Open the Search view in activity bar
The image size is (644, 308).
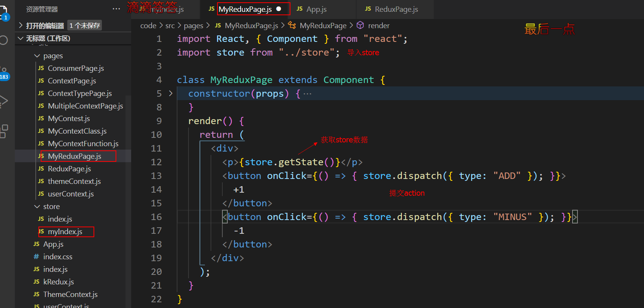pyautogui.click(x=3, y=40)
